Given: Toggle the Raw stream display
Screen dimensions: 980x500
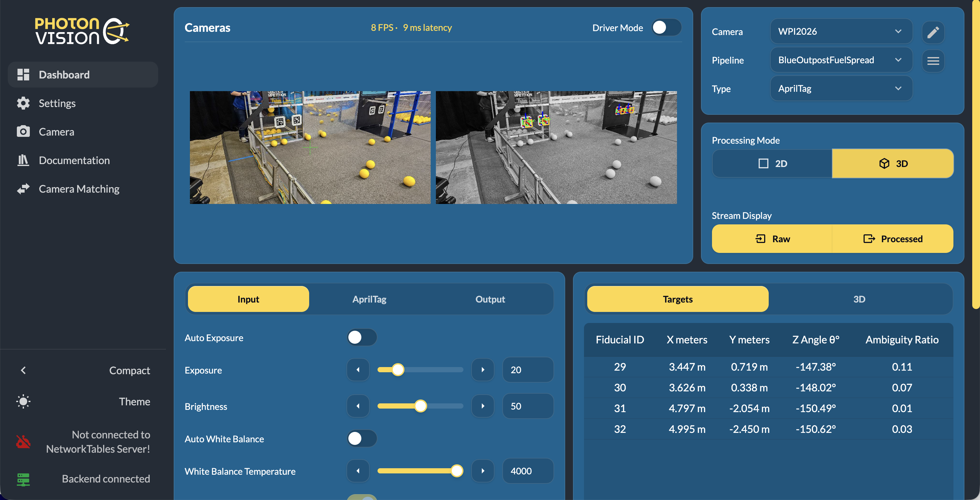Looking at the screenshot, I should (772, 239).
